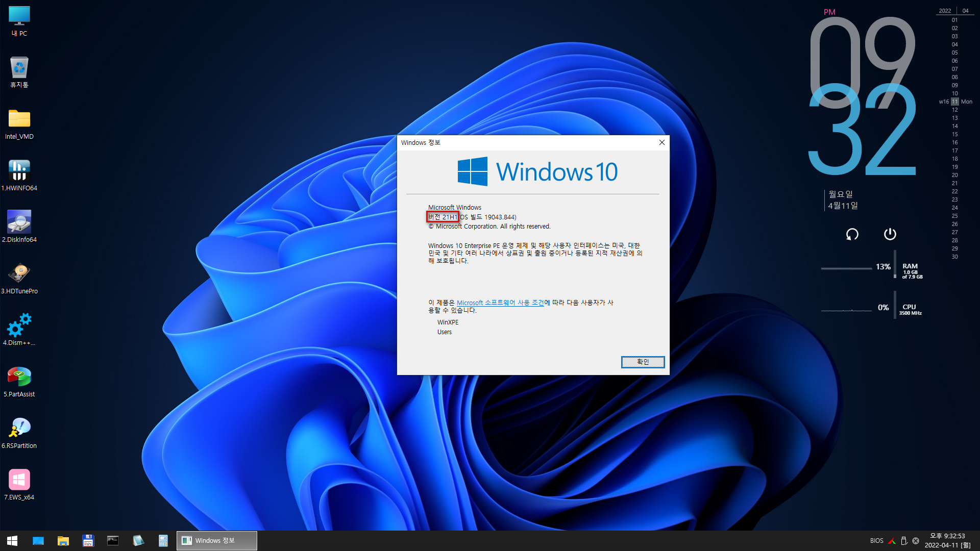Click the 2022 year label in calendar widget
The width and height of the screenshot is (980, 551).
945,11
